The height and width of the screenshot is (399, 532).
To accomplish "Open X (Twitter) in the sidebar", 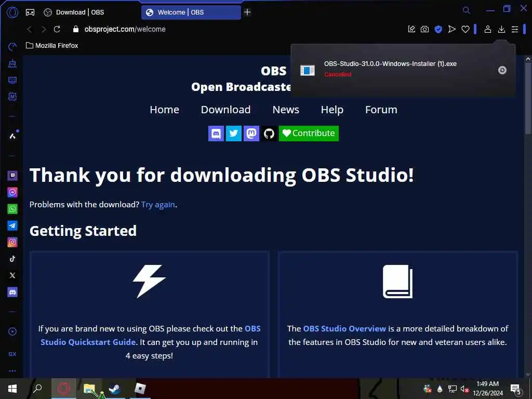I will coord(12,275).
